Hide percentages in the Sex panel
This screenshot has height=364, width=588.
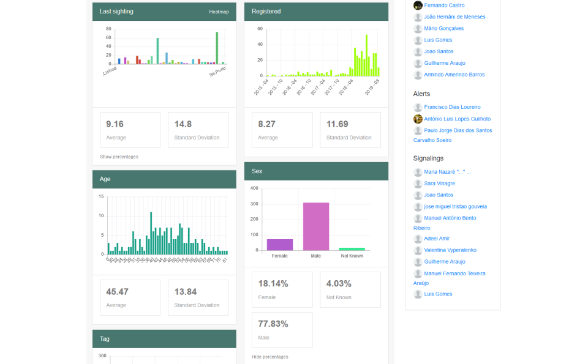pyautogui.click(x=270, y=357)
